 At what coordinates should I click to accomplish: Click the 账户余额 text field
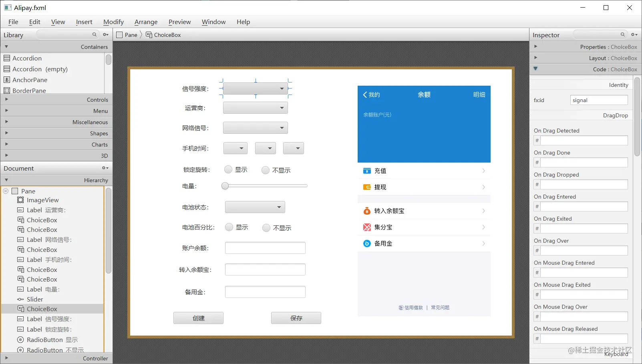click(x=265, y=248)
